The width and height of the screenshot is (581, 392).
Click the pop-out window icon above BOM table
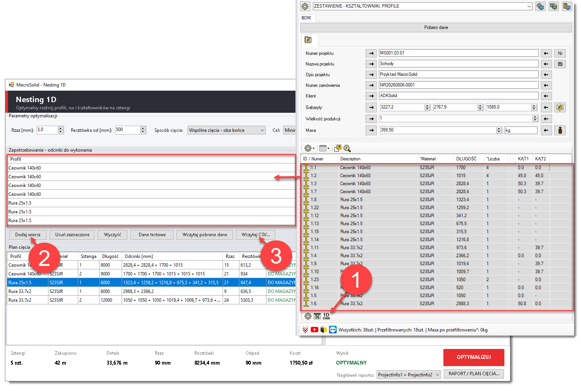coord(337,148)
